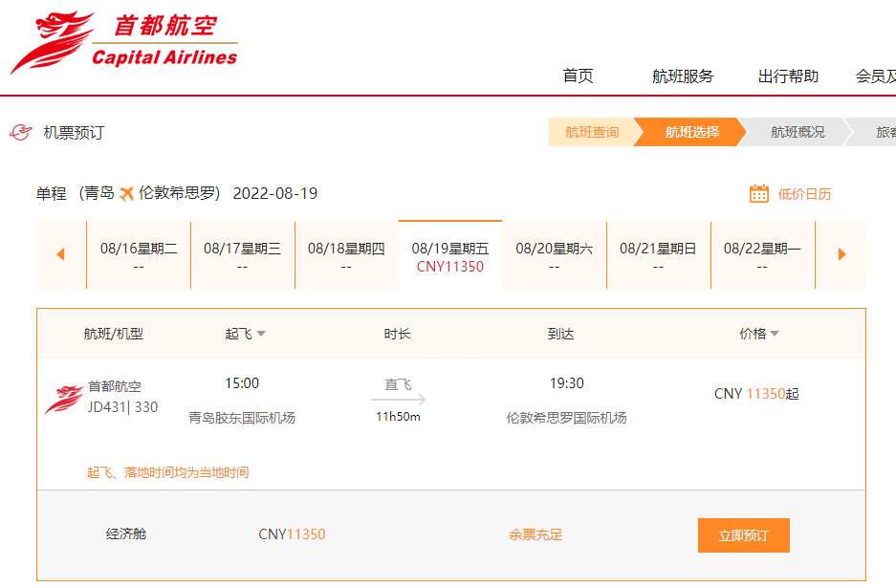The height and width of the screenshot is (588, 896).
Task: Select the 08/20星期六 date tab
Action: pyautogui.click(x=555, y=255)
